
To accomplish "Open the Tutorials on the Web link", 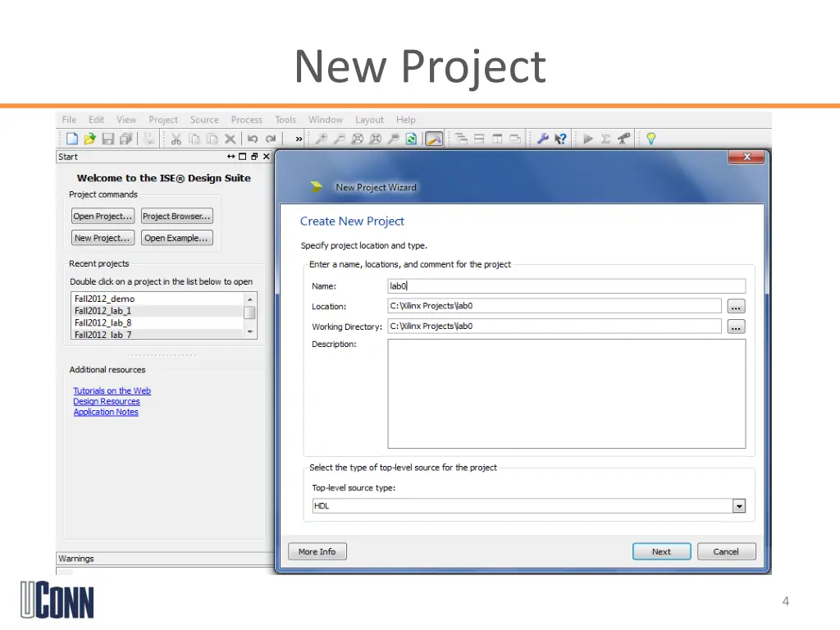I will click(x=112, y=390).
